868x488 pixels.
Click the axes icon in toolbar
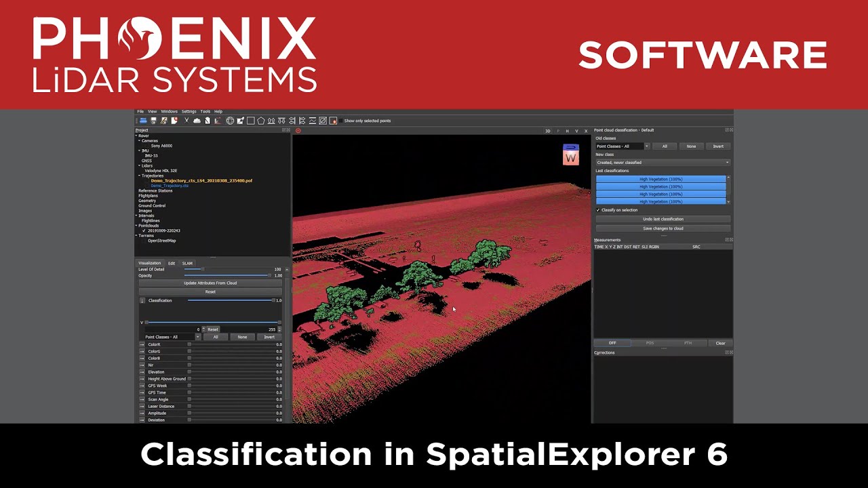pos(218,121)
